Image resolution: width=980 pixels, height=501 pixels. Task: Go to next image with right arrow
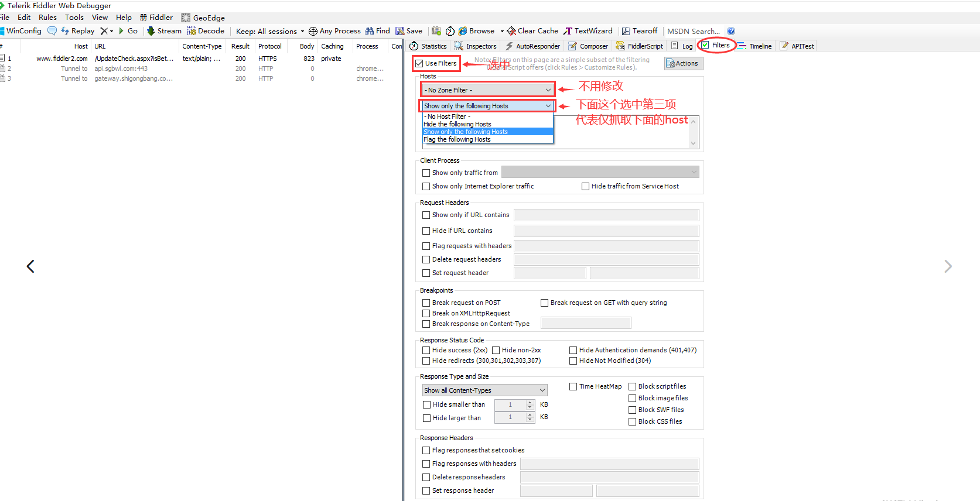pos(948,266)
